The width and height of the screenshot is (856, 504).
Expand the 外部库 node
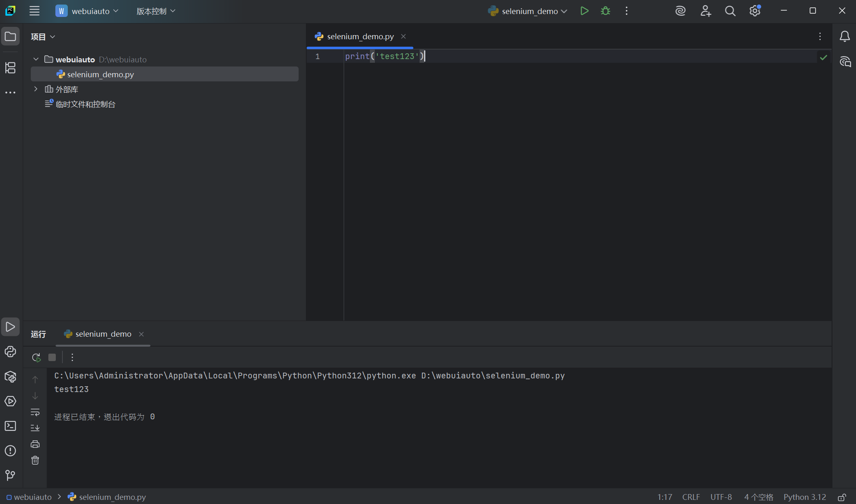pyautogui.click(x=36, y=89)
